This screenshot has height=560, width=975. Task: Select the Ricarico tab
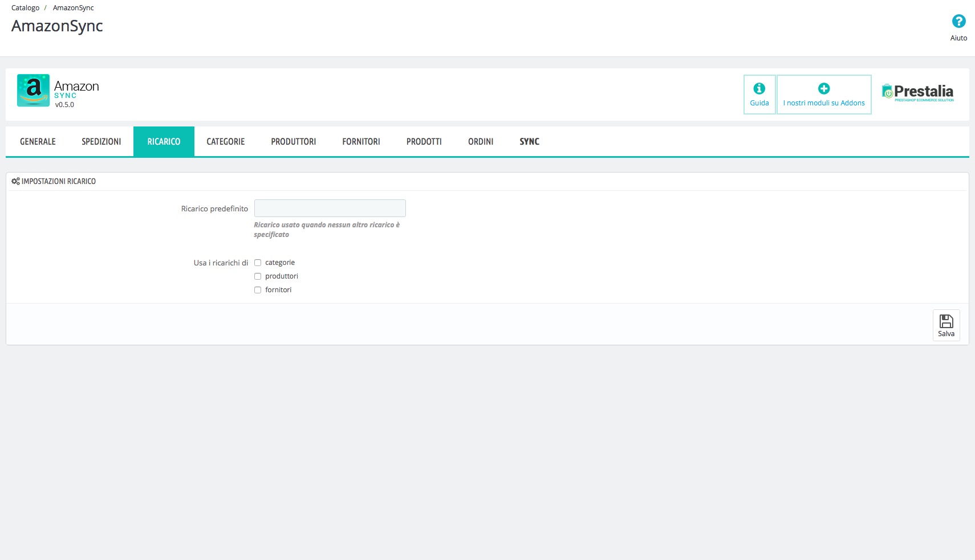(x=164, y=141)
